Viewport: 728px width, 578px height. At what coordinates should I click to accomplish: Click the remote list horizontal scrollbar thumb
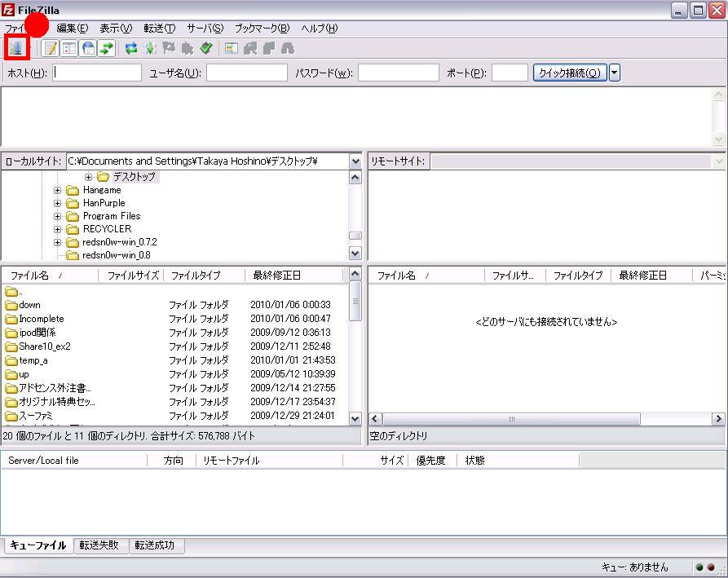pos(511,419)
